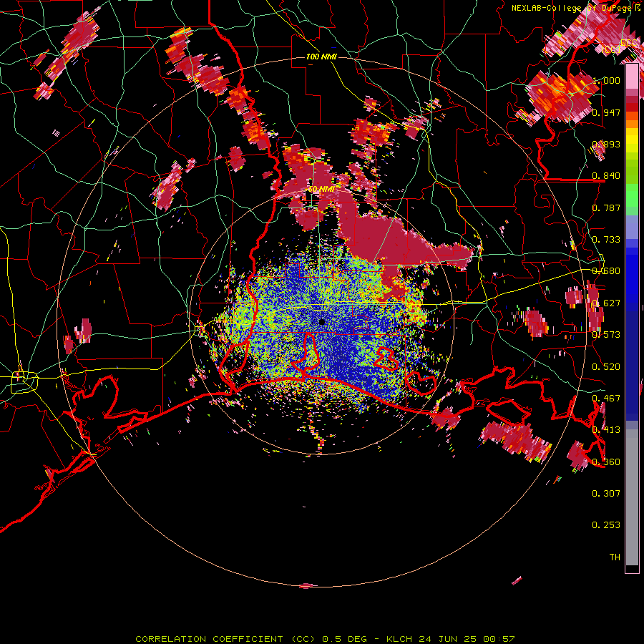
Task: Pick the gray band on the color bar
Action: pos(632,497)
